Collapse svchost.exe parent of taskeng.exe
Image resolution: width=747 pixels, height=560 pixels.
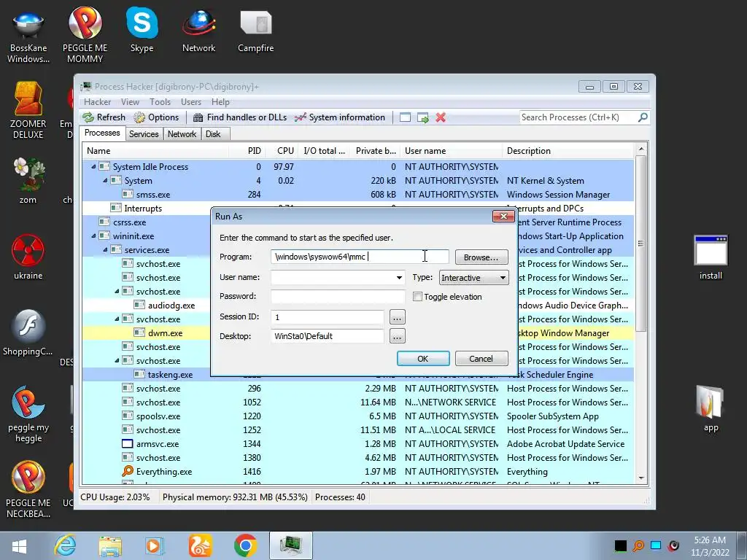[117, 360]
